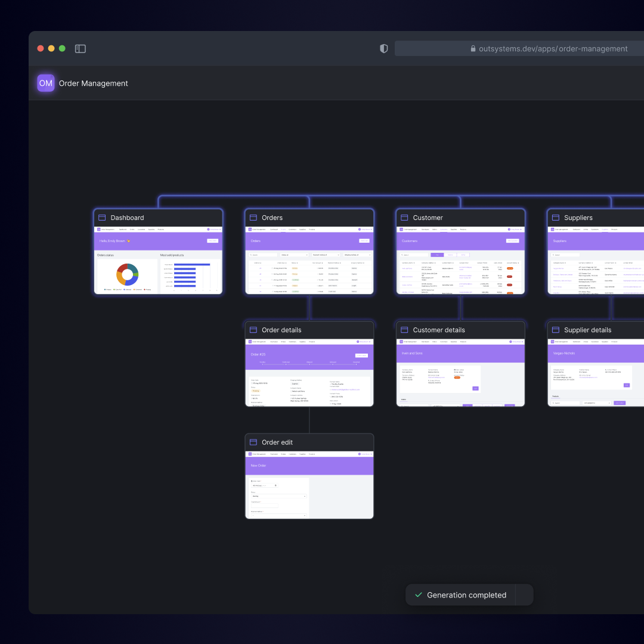Click the browser sidebar toggle icon
Viewport: 644px width, 644px height.
pos(80,49)
